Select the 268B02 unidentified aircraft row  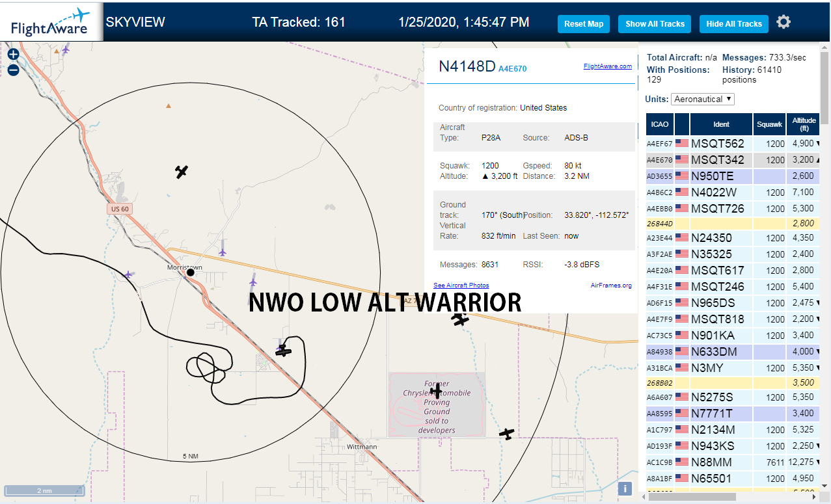pyautogui.click(x=733, y=382)
